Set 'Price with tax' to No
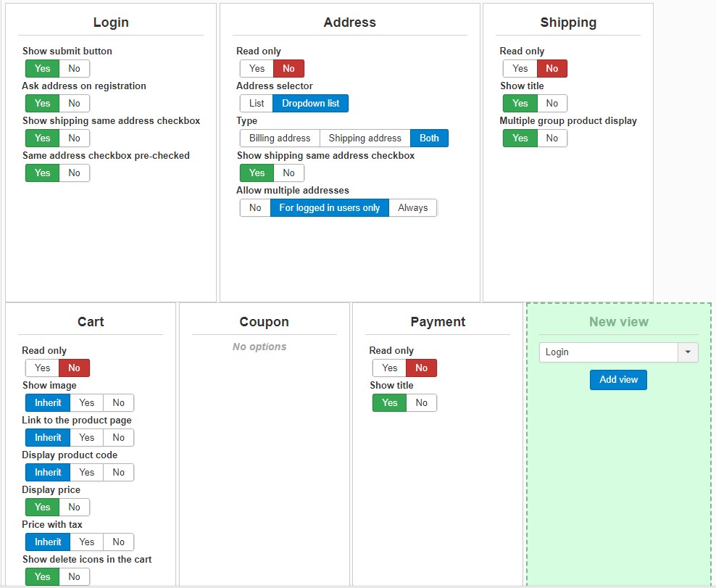716x588 pixels. click(x=119, y=542)
